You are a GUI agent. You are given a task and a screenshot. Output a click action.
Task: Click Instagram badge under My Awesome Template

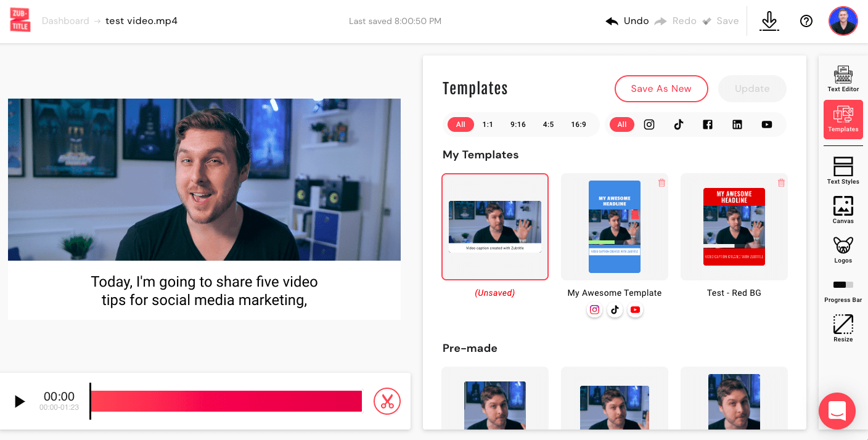595,310
